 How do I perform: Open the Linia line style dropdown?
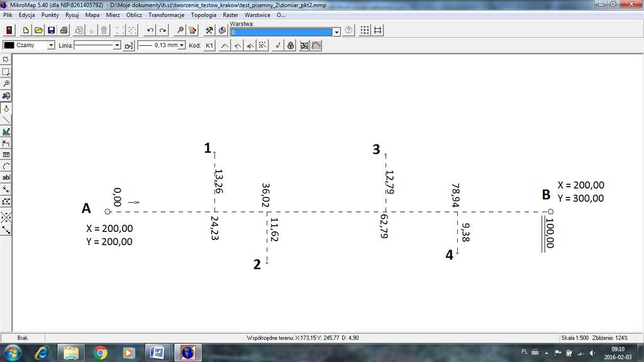(117, 45)
